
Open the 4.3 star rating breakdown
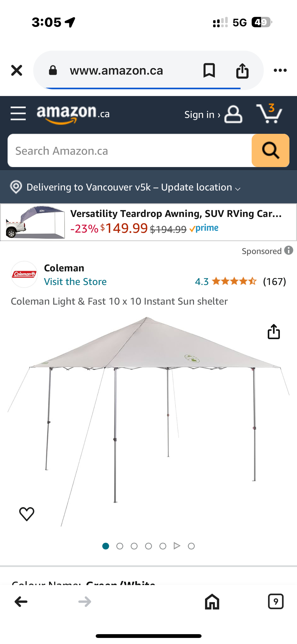click(234, 281)
